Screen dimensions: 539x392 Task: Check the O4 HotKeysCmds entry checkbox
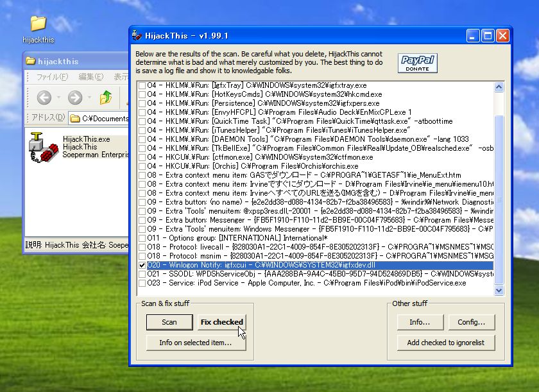[142, 94]
